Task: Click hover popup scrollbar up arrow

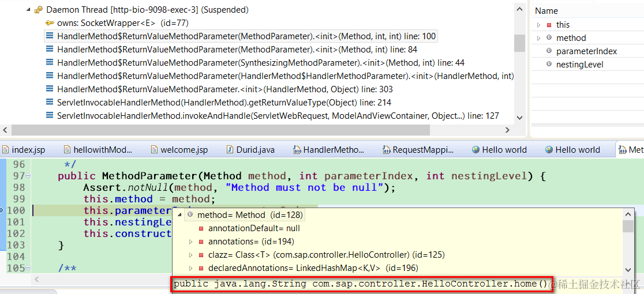Action: pyautogui.click(x=628, y=214)
